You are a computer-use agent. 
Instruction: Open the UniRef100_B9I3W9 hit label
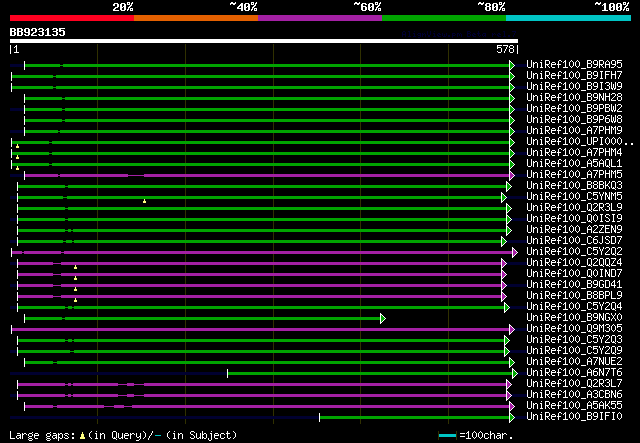[574, 86]
